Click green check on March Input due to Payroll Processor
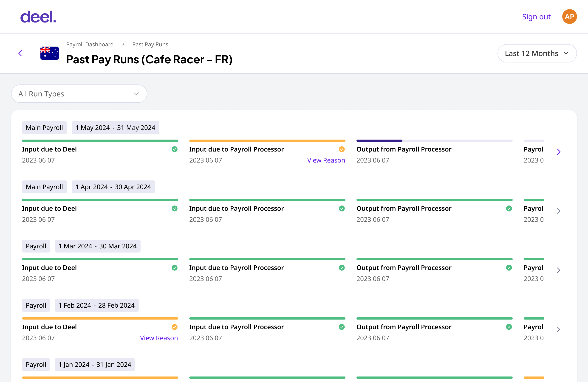This screenshot has width=588, height=382. (x=342, y=268)
